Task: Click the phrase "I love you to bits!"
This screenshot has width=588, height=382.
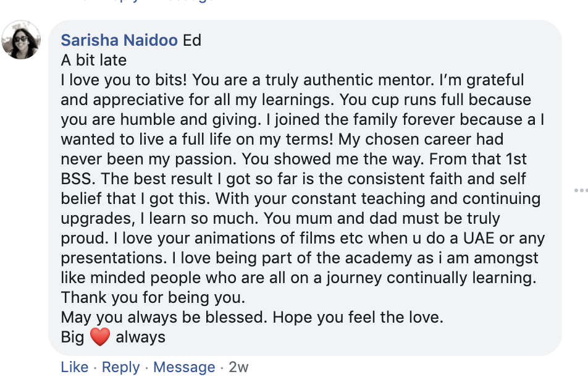Action: click(x=125, y=80)
